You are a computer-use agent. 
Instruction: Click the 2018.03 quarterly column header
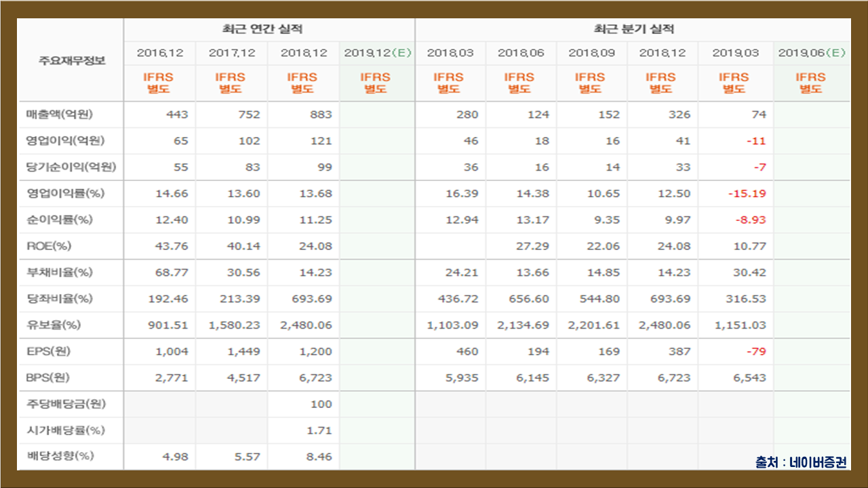coord(450,53)
